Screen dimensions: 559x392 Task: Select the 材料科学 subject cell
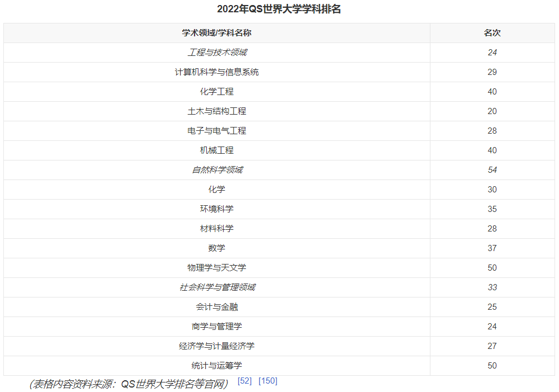tap(217, 229)
